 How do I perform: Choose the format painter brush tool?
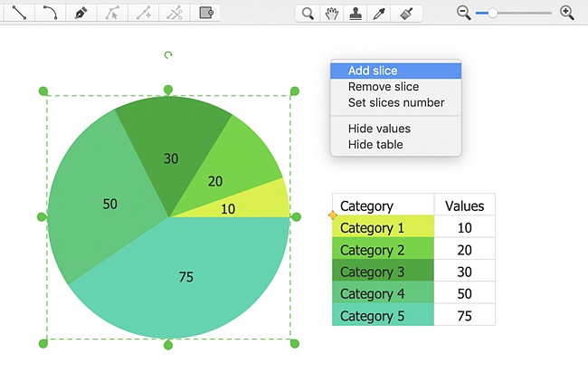click(407, 13)
